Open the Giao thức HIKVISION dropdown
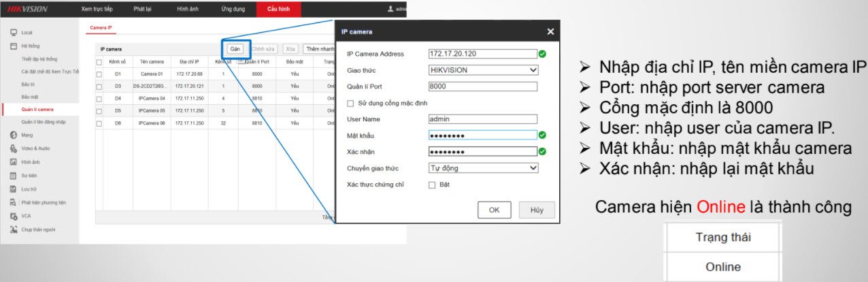The image size is (868, 282). pos(483,70)
